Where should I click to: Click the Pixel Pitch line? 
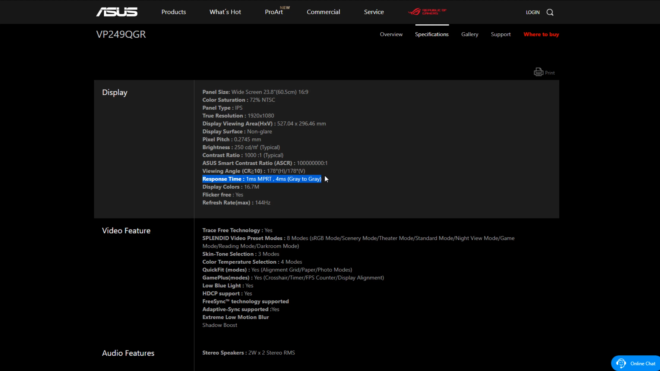tap(232, 139)
